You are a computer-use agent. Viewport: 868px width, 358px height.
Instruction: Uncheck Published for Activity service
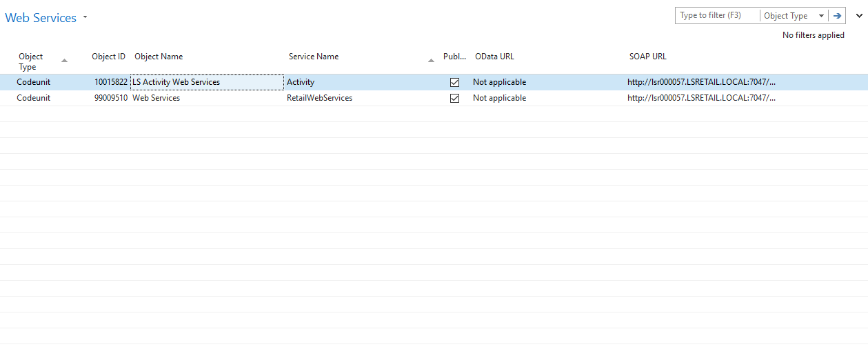(x=454, y=82)
